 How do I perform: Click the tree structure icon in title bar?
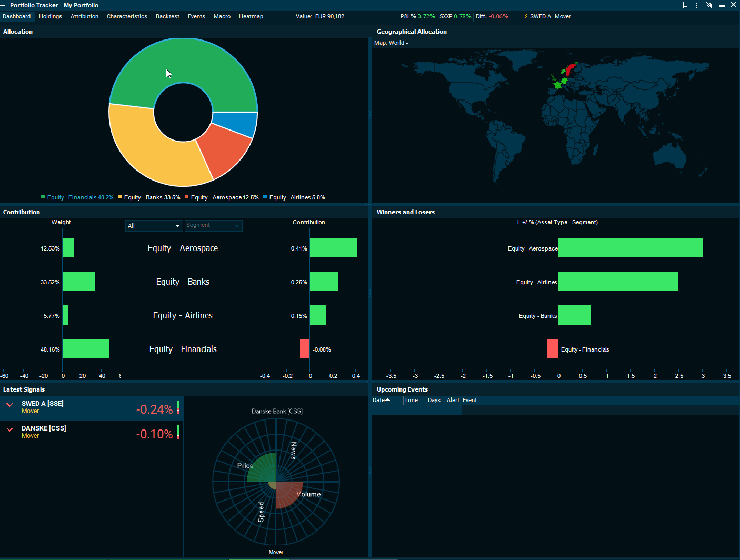[685, 5]
